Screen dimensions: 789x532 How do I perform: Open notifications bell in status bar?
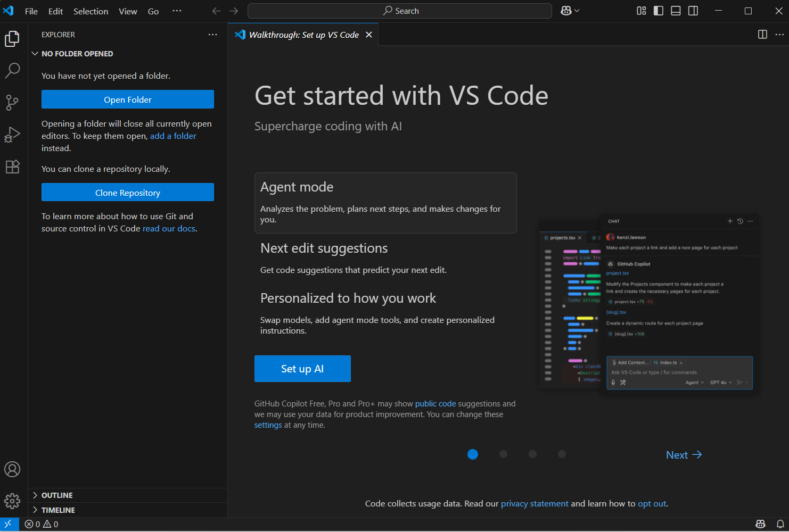(x=780, y=524)
